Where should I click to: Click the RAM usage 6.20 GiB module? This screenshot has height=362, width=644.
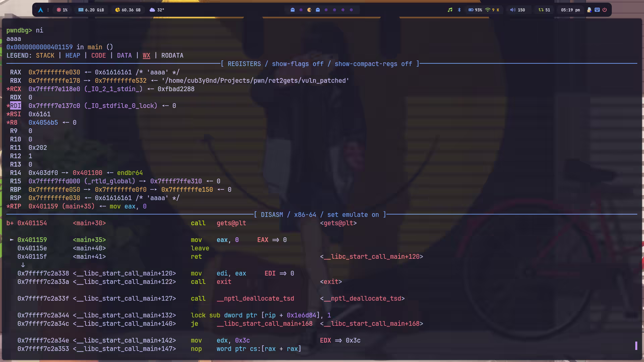point(91,10)
